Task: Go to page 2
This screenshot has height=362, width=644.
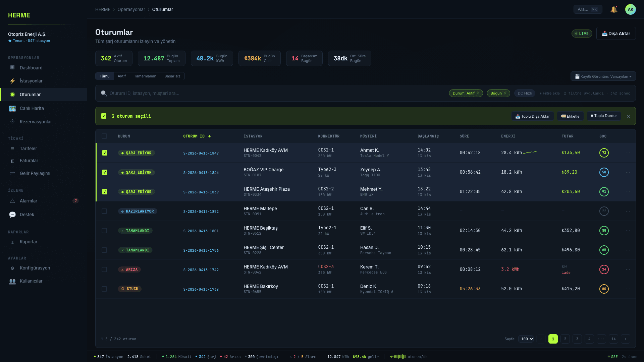Action: pyautogui.click(x=565, y=339)
